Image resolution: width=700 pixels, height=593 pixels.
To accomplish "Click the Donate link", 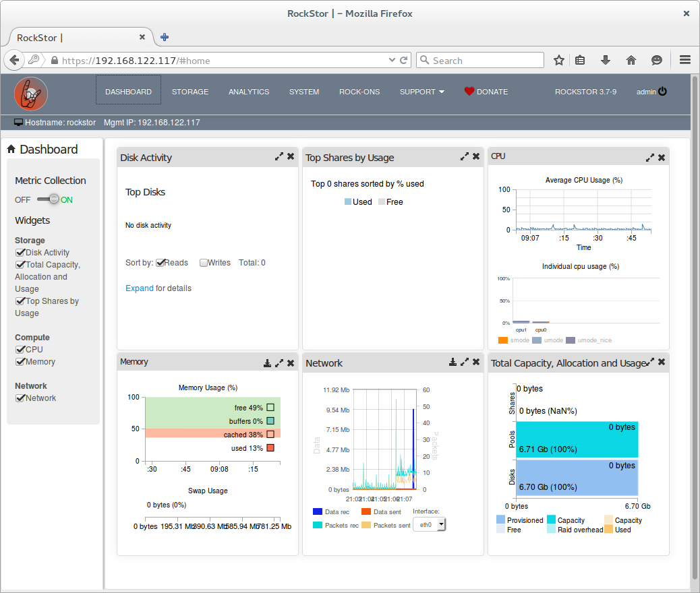I will tap(492, 92).
